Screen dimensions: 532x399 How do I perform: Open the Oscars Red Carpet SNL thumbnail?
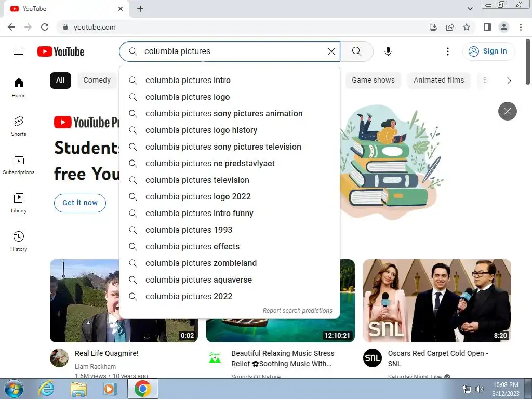(437, 301)
